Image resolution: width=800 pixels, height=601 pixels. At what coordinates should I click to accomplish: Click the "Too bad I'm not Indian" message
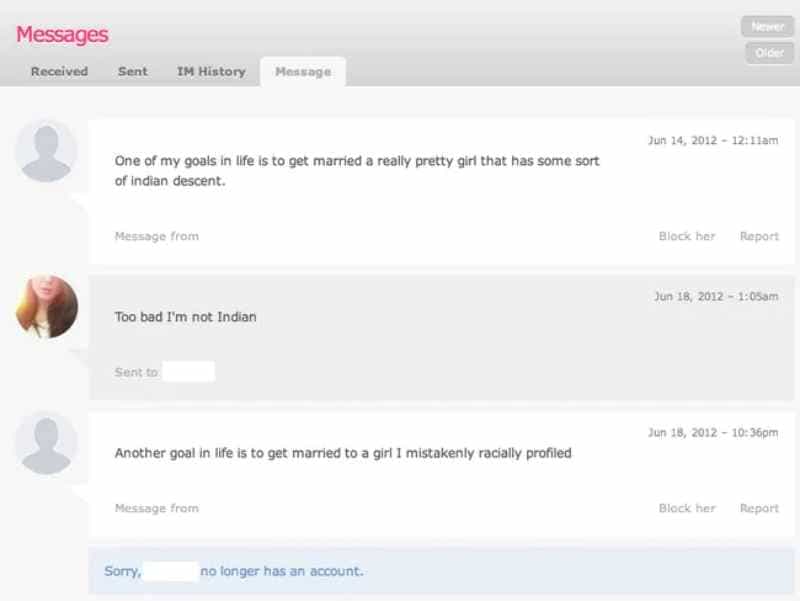(186, 317)
